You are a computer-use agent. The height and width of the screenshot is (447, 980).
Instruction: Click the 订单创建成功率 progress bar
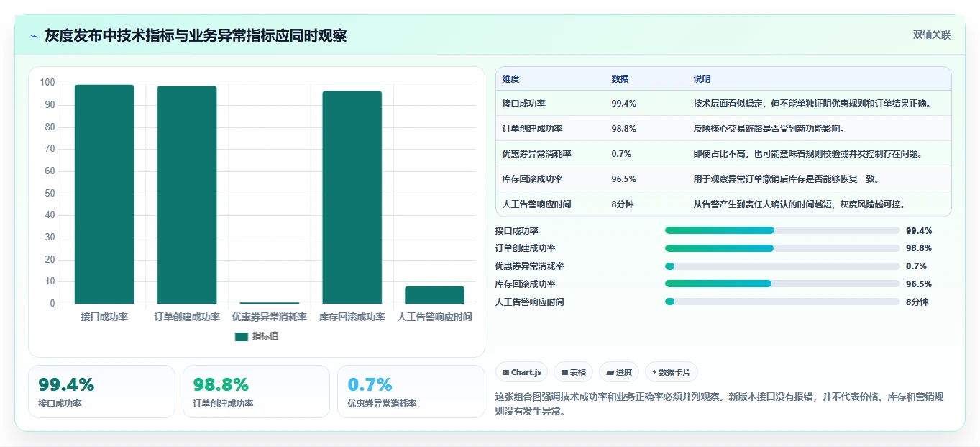[x=782, y=248]
